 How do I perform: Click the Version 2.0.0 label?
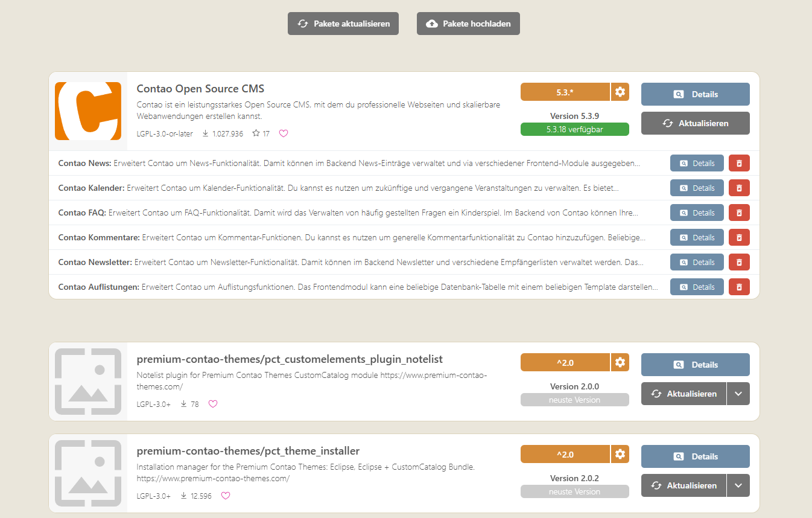(574, 386)
